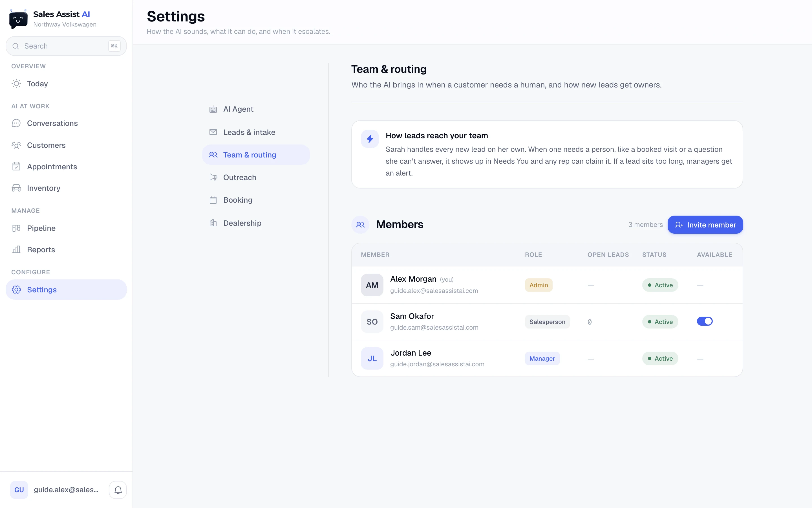Focus the sidebar Search field
This screenshot has width=812, height=508.
66,46
